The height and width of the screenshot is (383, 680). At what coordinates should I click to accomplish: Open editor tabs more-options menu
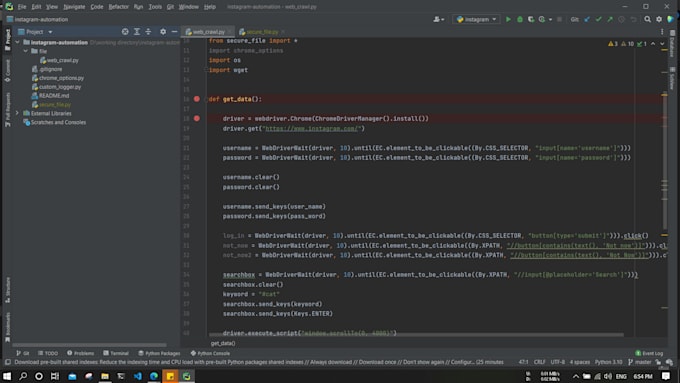click(x=662, y=32)
